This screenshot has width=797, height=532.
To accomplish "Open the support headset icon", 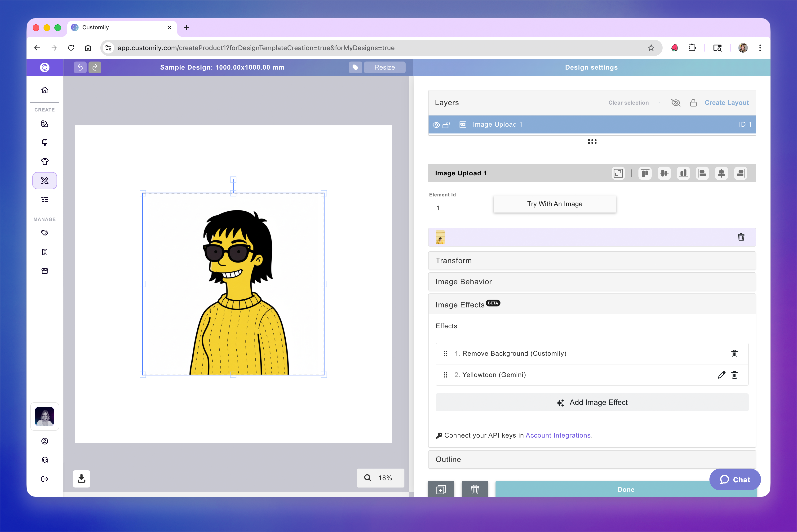I will (x=45, y=460).
